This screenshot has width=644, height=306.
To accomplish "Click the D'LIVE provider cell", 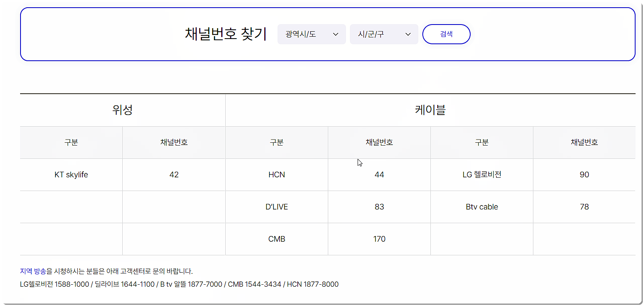I will point(277,207).
